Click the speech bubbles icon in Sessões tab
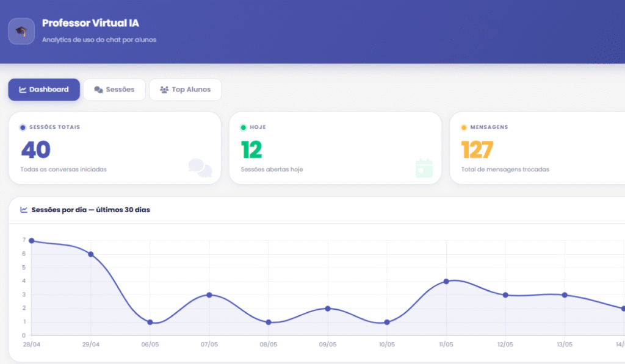 [98, 90]
